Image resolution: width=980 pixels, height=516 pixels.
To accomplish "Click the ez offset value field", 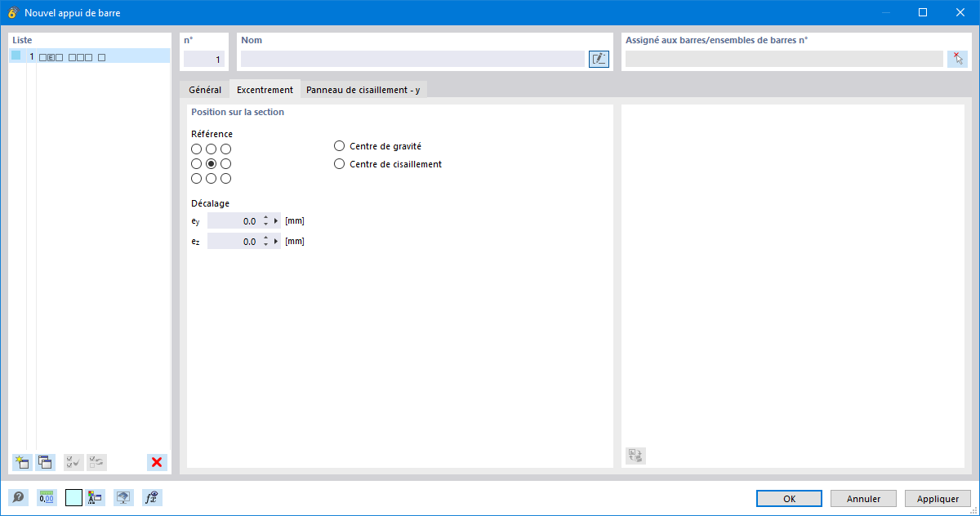I will 234,241.
